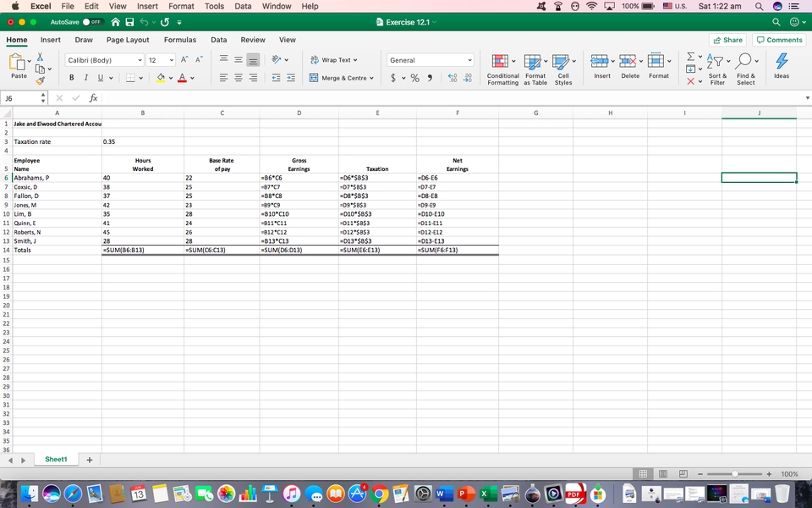
Task: Open the fill colour yellow swatch
Action: [161, 78]
